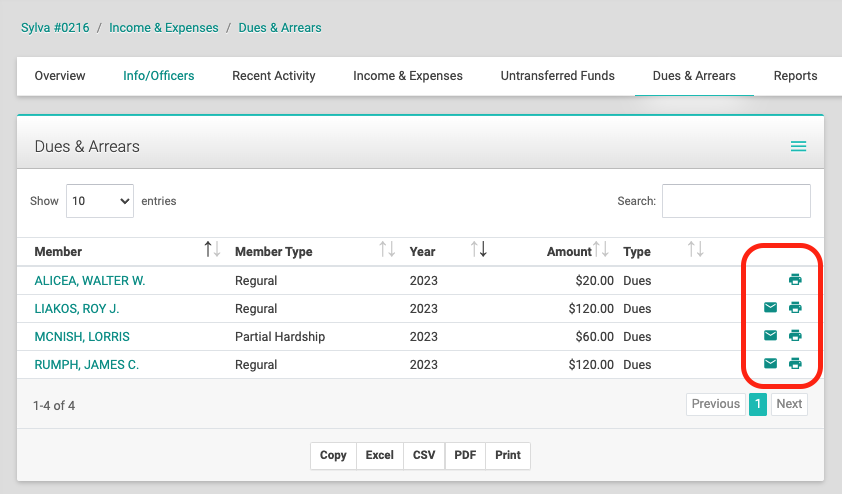842x494 pixels.
Task: Open the hamburger menu in Dues & Arrears panel
Action: (799, 146)
